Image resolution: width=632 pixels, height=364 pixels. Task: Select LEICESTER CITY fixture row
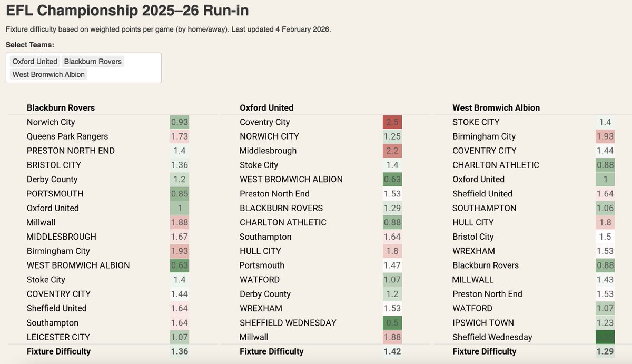click(x=112, y=337)
